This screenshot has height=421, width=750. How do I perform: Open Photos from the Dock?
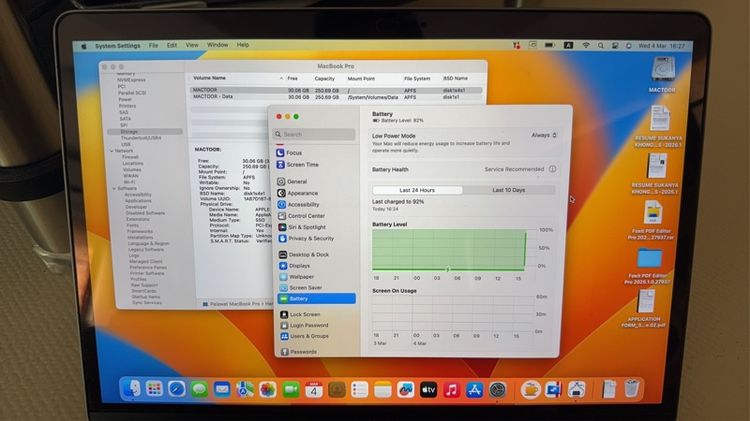click(267, 389)
